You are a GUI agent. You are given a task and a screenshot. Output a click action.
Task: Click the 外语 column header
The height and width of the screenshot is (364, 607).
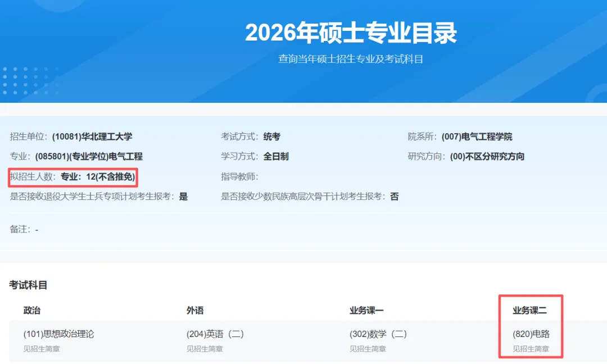point(194,310)
